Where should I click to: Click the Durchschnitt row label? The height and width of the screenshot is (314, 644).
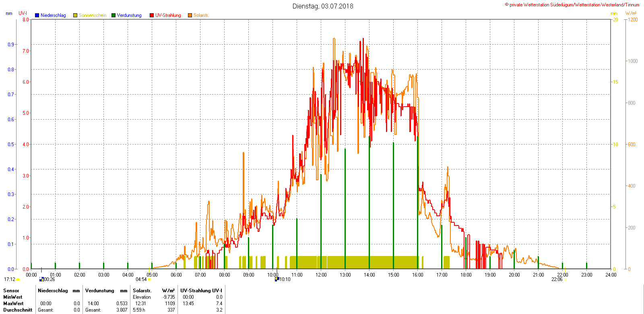point(18,310)
